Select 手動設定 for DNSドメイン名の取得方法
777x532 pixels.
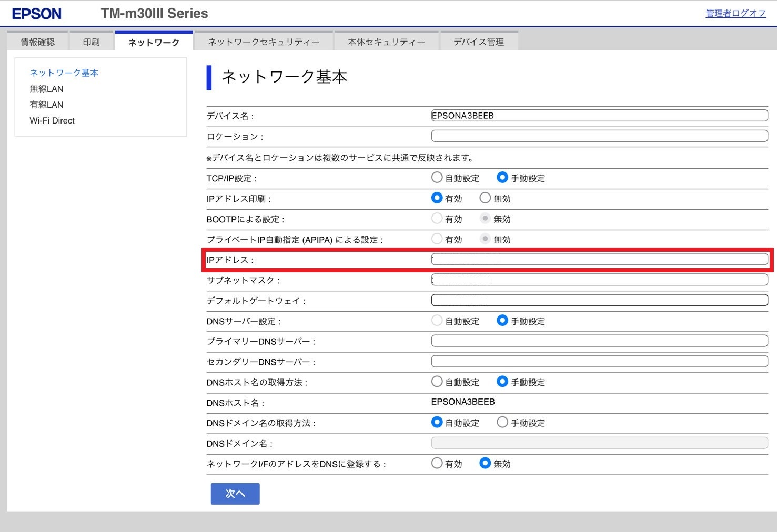pos(502,423)
